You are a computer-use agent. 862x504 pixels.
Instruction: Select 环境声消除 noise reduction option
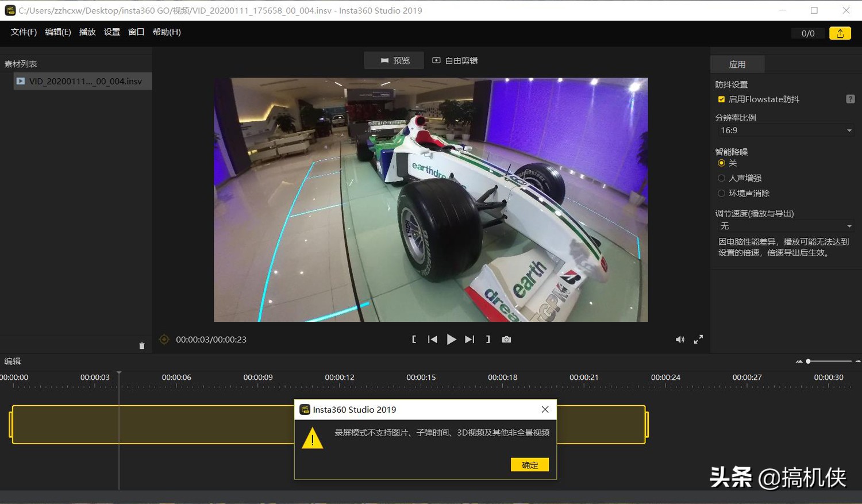[721, 194]
